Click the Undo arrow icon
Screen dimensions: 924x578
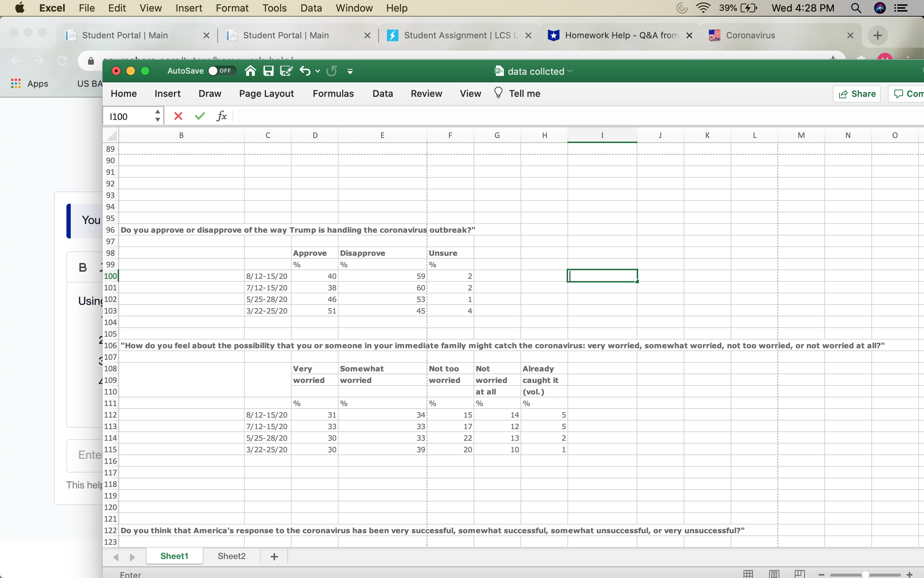(305, 71)
